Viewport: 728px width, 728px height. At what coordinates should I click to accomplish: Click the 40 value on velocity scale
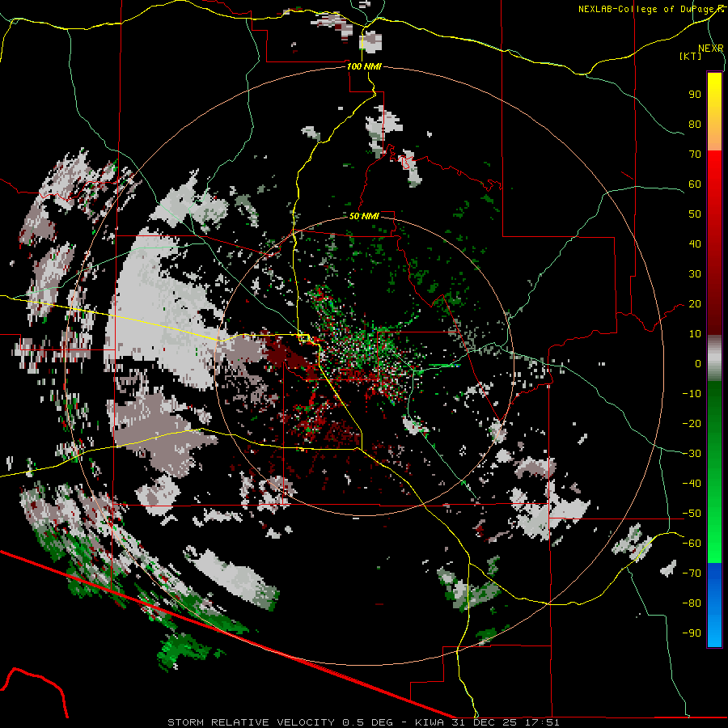click(695, 243)
